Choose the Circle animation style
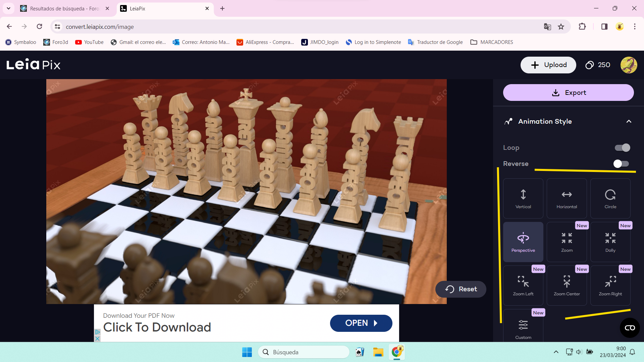This screenshot has width=644, height=362. (x=610, y=198)
